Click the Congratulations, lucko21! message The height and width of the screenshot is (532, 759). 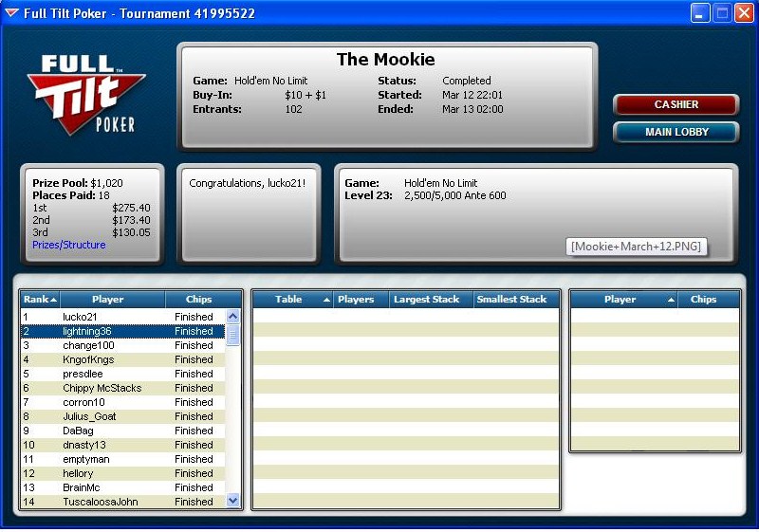(x=248, y=183)
